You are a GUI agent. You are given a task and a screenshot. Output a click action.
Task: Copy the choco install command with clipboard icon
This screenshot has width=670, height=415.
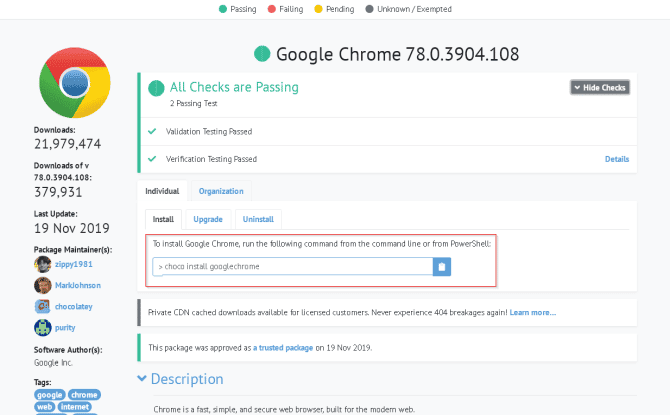click(442, 267)
